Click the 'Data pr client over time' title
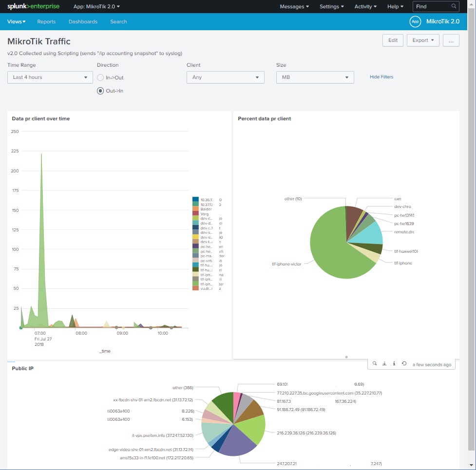476x470 pixels. click(x=40, y=119)
